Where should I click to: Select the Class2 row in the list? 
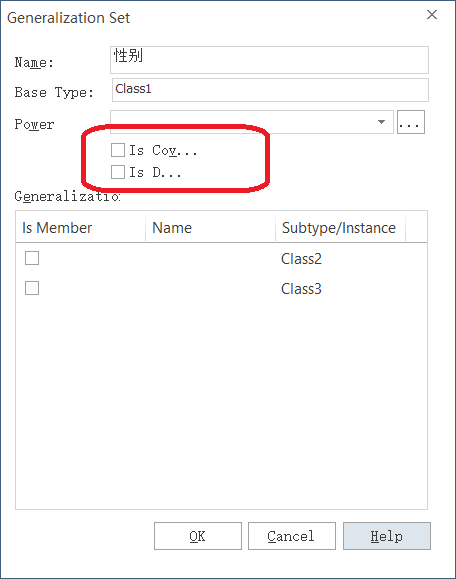coord(222,258)
